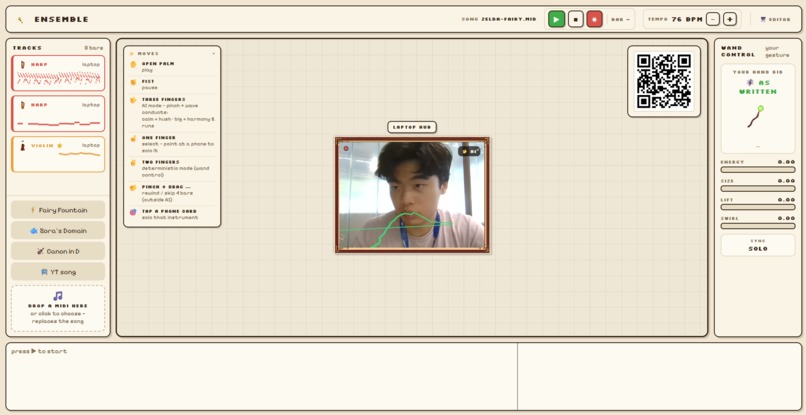Click the 'press ▶ to start' log text
806x415 pixels.
tap(39, 351)
